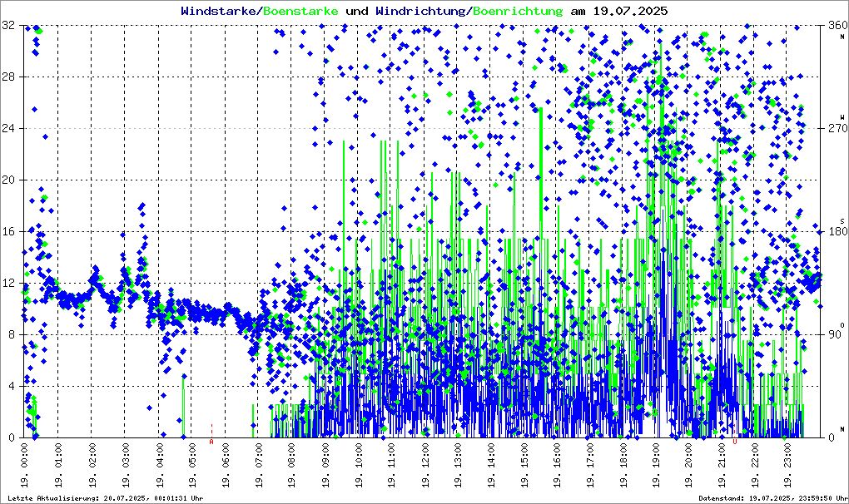Click the '12' wind speed axis label
Screen dimensions: 849x504
8,284
